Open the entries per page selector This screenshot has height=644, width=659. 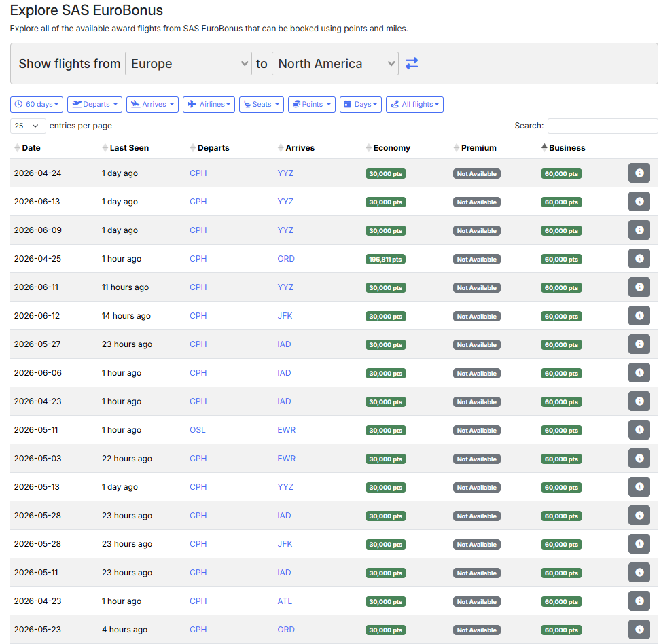28,126
